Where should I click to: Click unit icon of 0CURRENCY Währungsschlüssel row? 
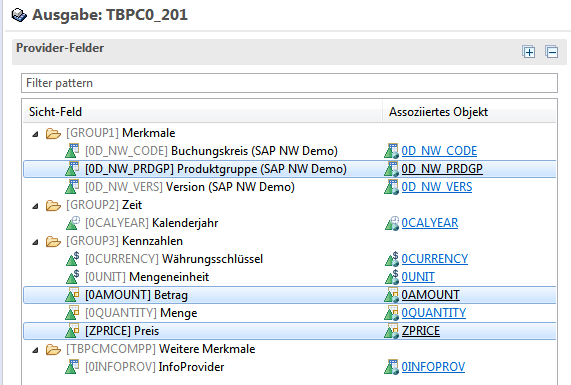pos(73,259)
